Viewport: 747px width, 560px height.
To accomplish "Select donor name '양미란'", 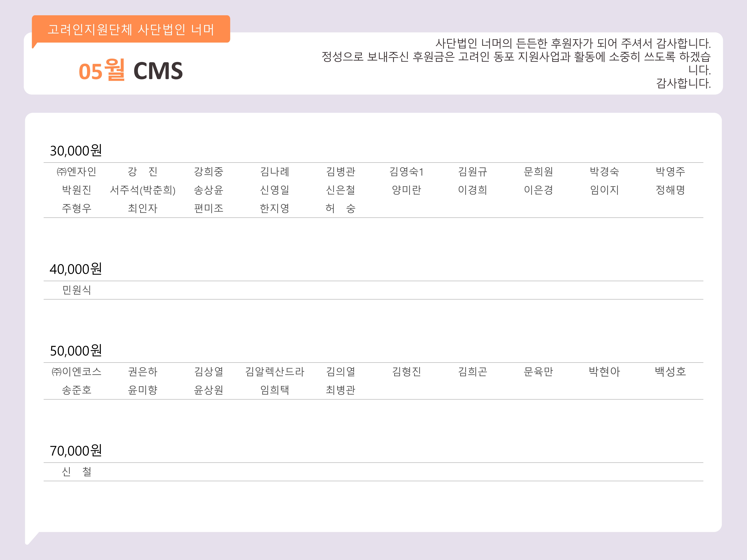I will click(x=407, y=190).
